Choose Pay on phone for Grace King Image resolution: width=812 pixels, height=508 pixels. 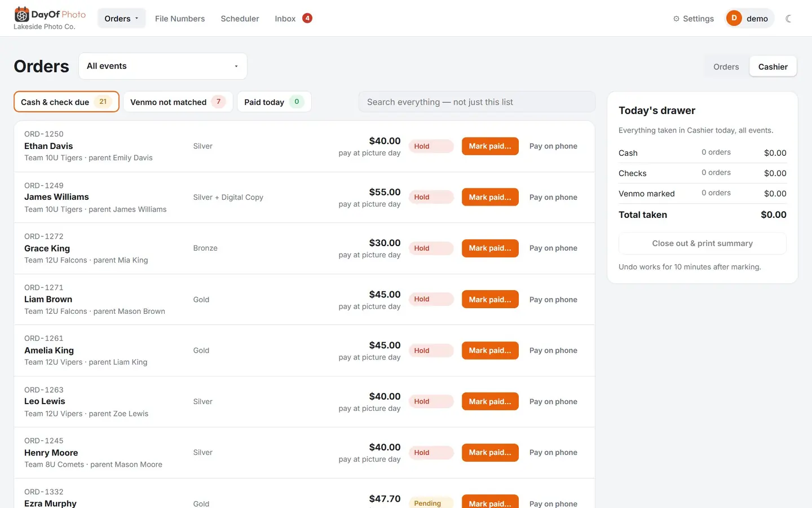point(553,248)
